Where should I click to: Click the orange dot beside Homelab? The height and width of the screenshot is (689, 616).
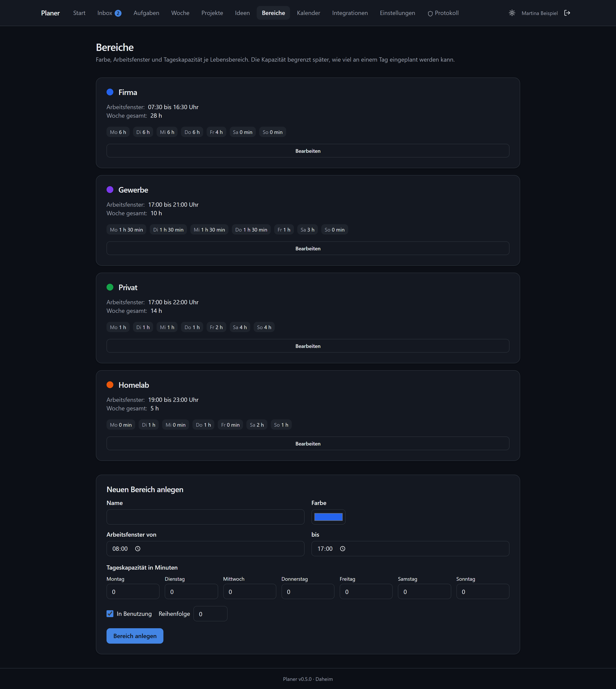click(110, 385)
